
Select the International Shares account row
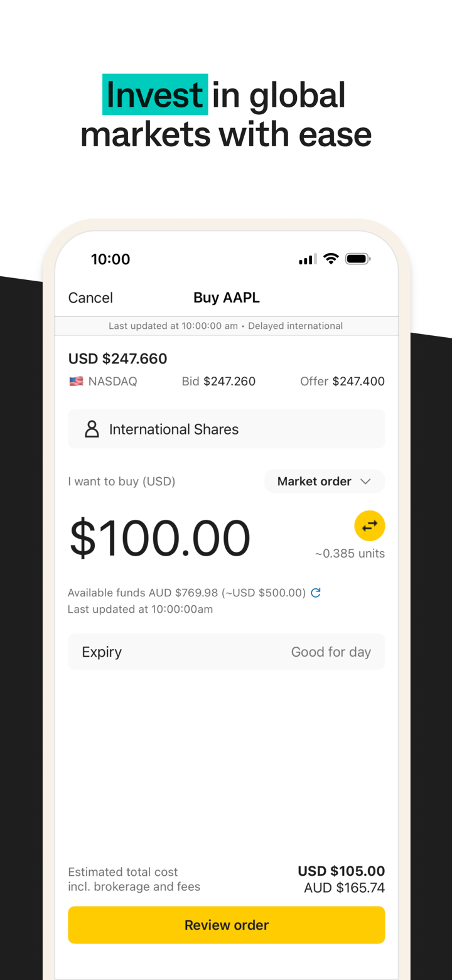pyautogui.click(x=226, y=429)
